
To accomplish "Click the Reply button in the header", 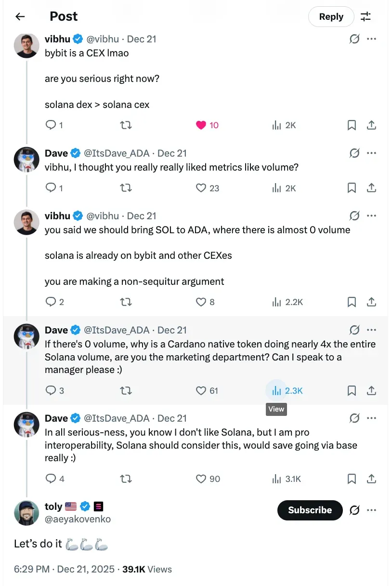I will point(331,17).
